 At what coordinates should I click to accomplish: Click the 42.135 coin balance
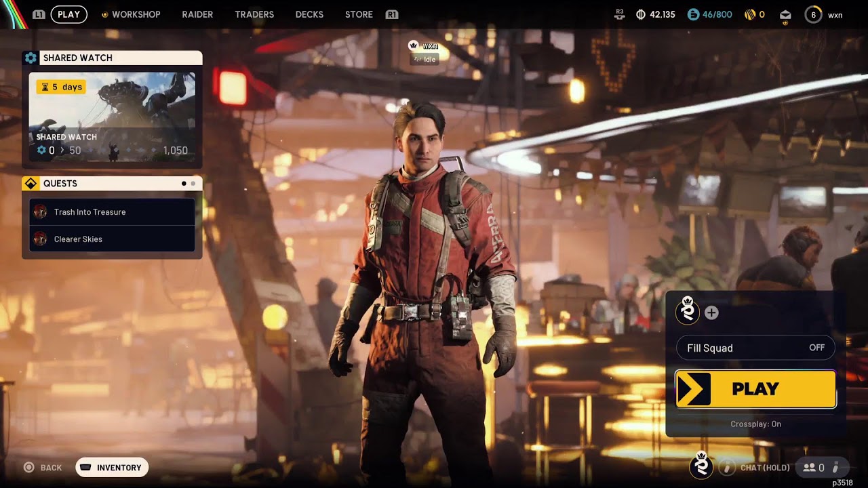pyautogui.click(x=663, y=14)
